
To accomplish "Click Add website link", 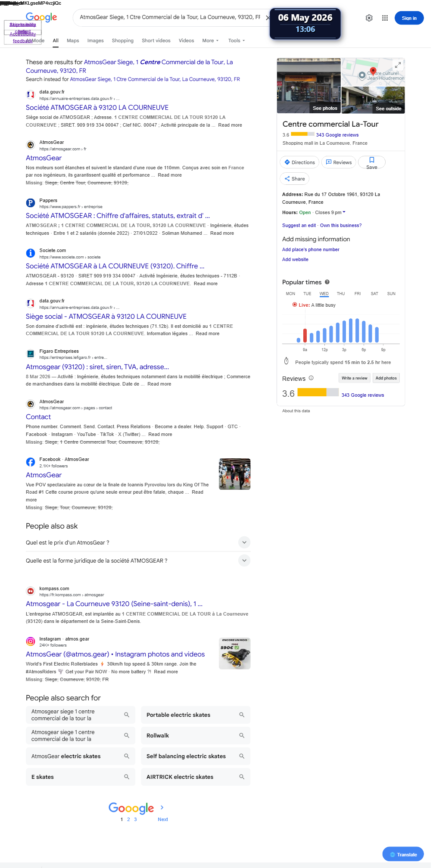I will [x=295, y=259].
